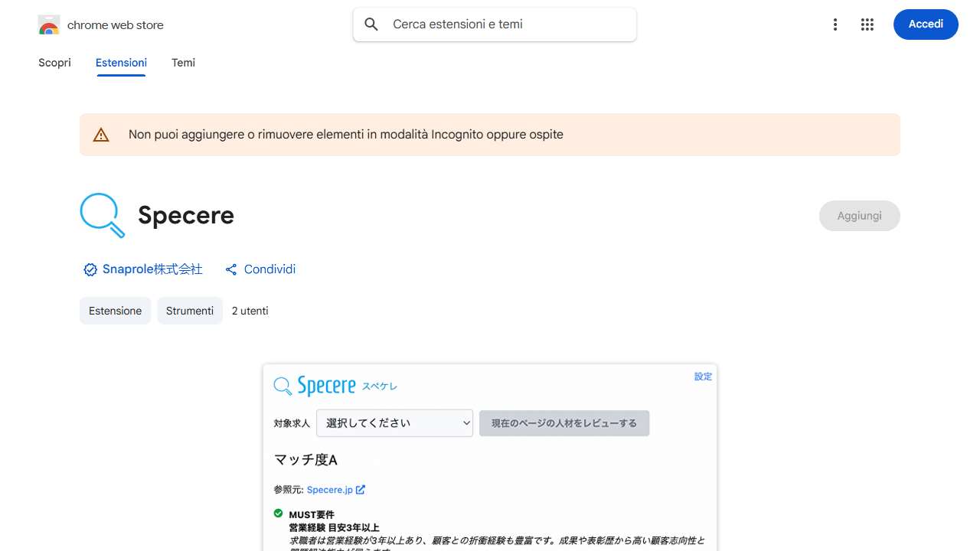Click the Strumenti category chip

point(190,311)
